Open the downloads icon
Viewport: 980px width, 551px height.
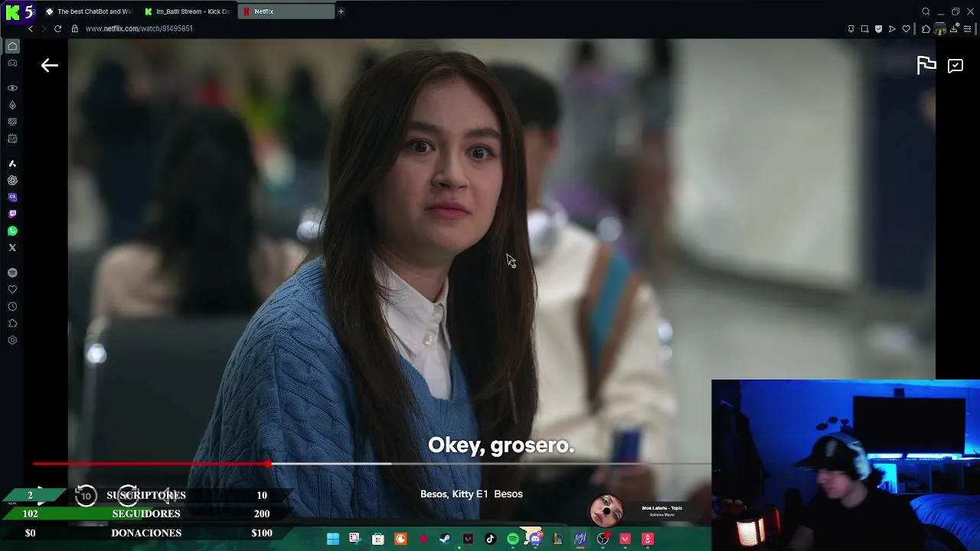click(954, 29)
